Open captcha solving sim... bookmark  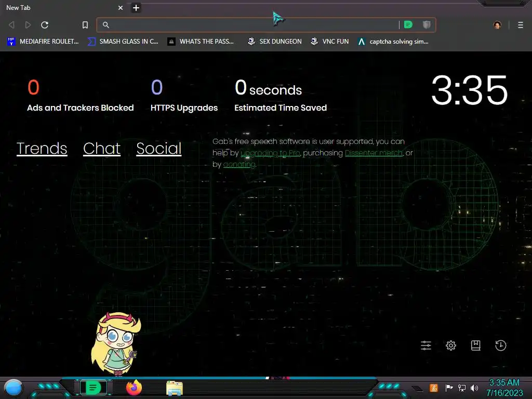click(393, 42)
